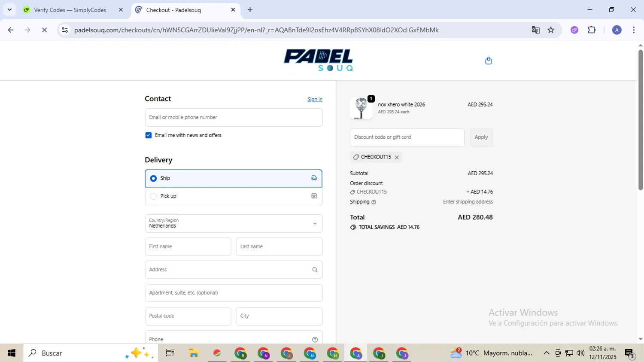Click the Padel Souq logo
Image resolution: width=644 pixels, height=362 pixels.
click(x=318, y=60)
